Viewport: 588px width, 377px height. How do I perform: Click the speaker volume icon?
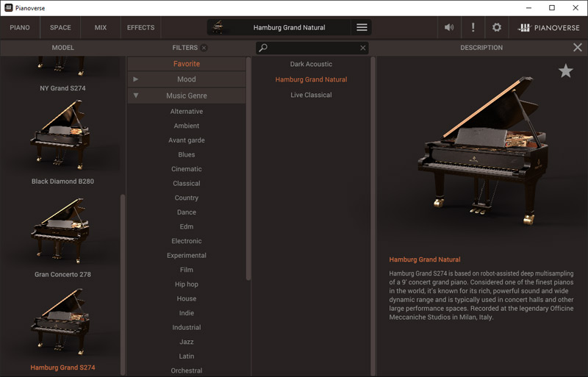[449, 28]
